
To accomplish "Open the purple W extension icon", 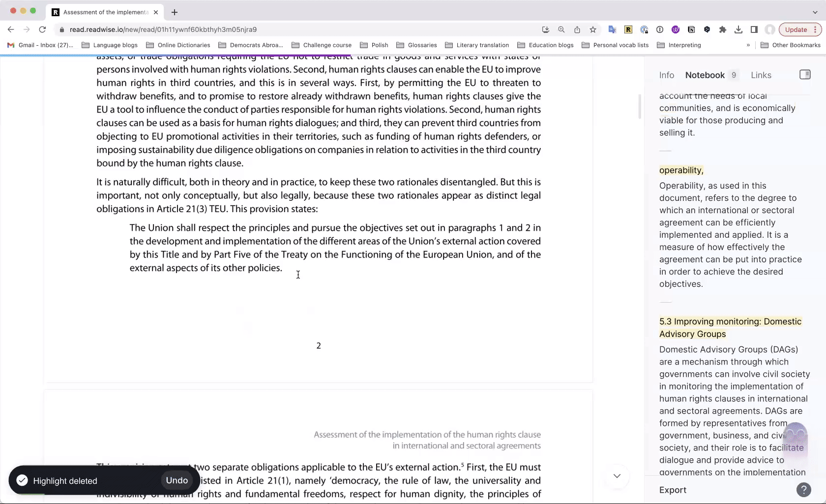I will (x=676, y=29).
